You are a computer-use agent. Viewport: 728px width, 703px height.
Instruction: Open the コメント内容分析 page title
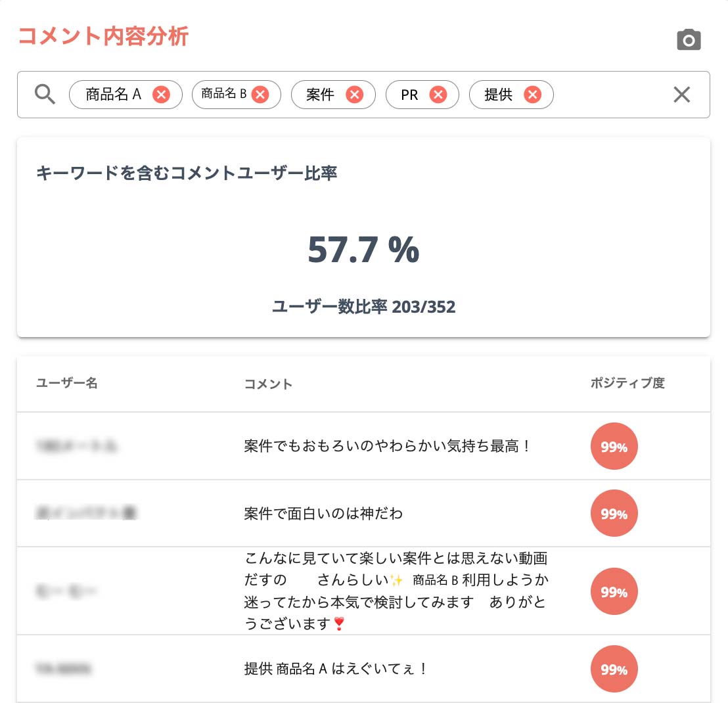click(104, 37)
